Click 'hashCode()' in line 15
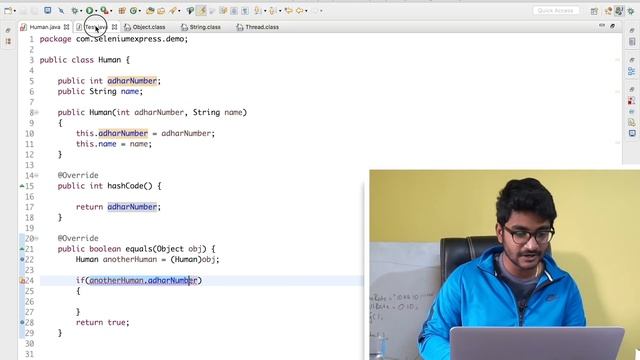The height and width of the screenshot is (360, 640). [130, 186]
